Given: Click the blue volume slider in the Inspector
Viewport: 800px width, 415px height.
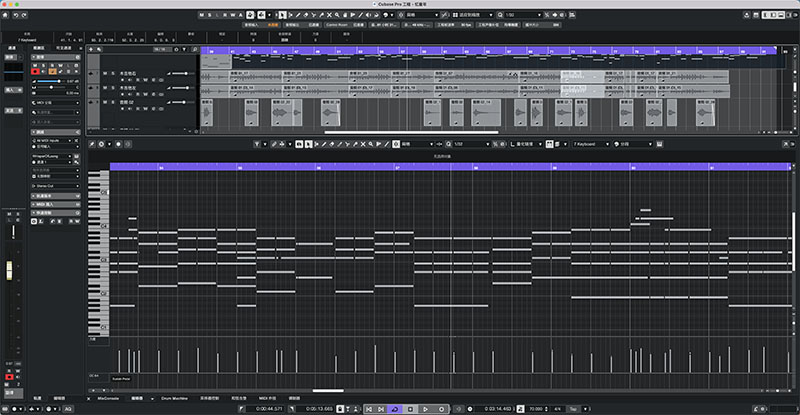Looking at the screenshot, I should [x=49, y=81].
